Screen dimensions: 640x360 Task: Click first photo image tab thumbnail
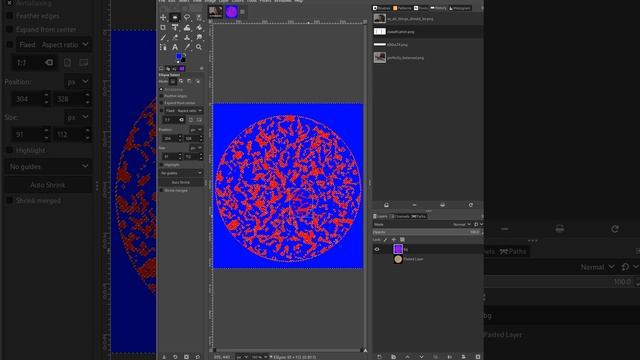click(216, 12)
